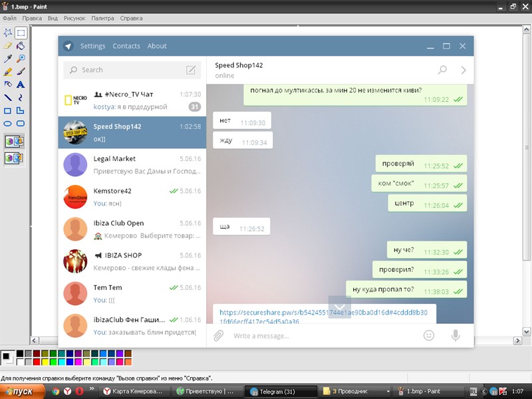Select the rectangular Select tool in Paint
This screenshot has width=532, height=399.
(21, 33)
